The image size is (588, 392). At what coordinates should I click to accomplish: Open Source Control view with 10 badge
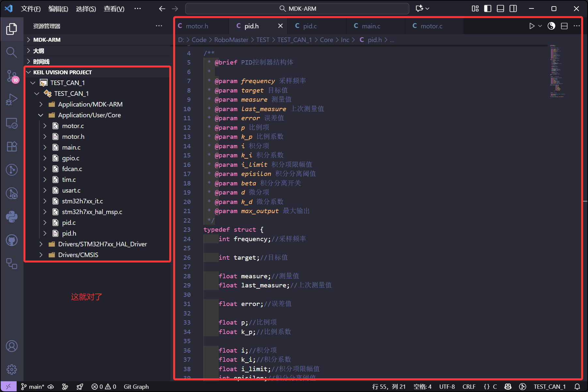[x=12, y=76]
